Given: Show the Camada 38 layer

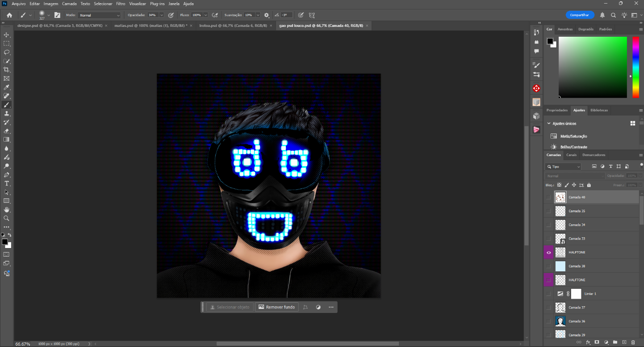Looking at the screenshot, I should tap(549, 266).
